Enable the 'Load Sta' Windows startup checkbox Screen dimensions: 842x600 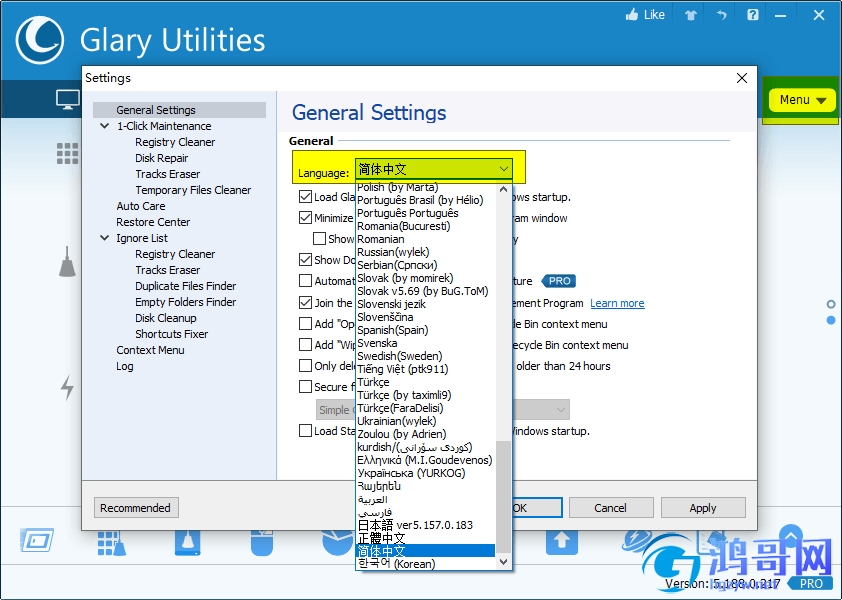306,431
